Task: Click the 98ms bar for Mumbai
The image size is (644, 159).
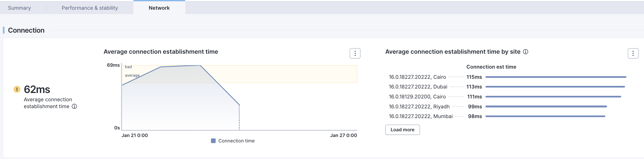Action: pyautogui.click(x=545, y=116)
